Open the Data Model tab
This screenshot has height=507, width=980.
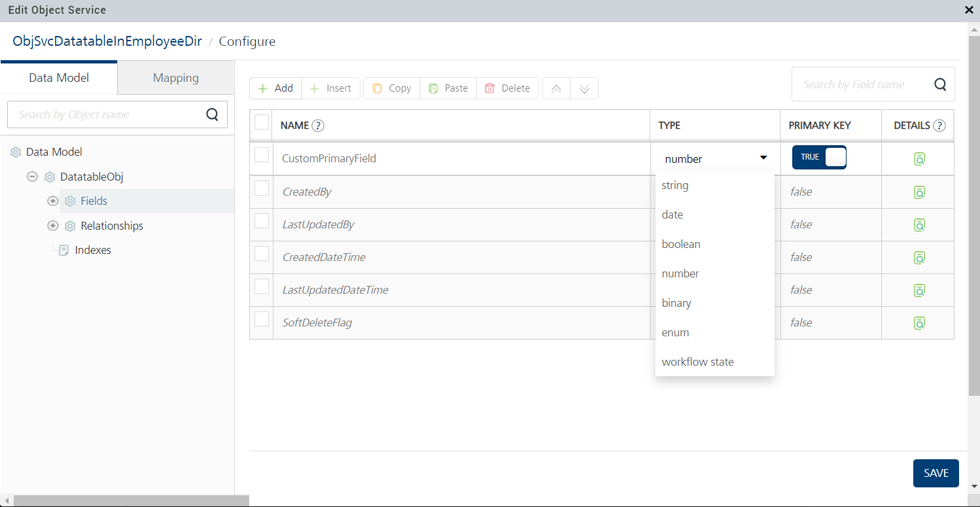tap(59, 78)
